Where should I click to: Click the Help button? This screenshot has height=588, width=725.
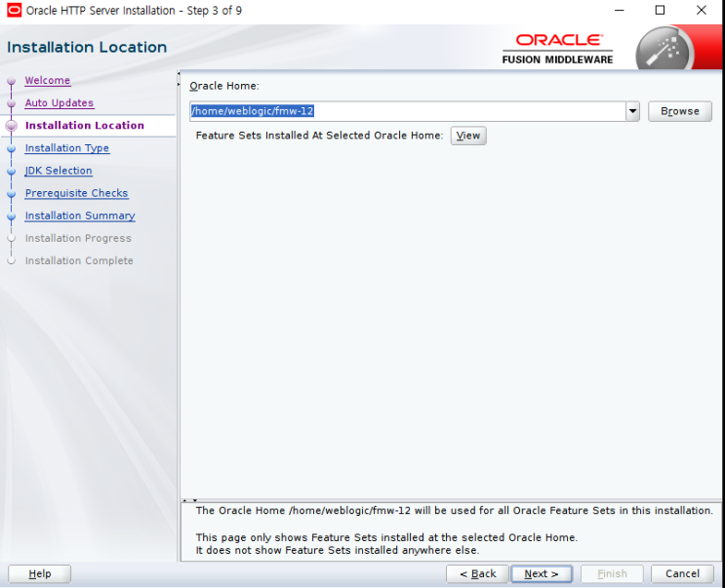pos(39,573)
